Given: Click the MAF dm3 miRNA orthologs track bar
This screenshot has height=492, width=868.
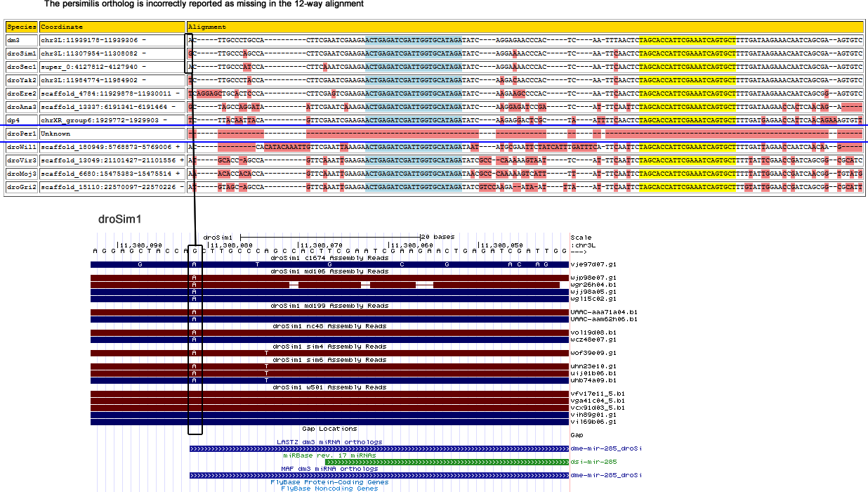Looking at the screenshot, I should 379,476.
